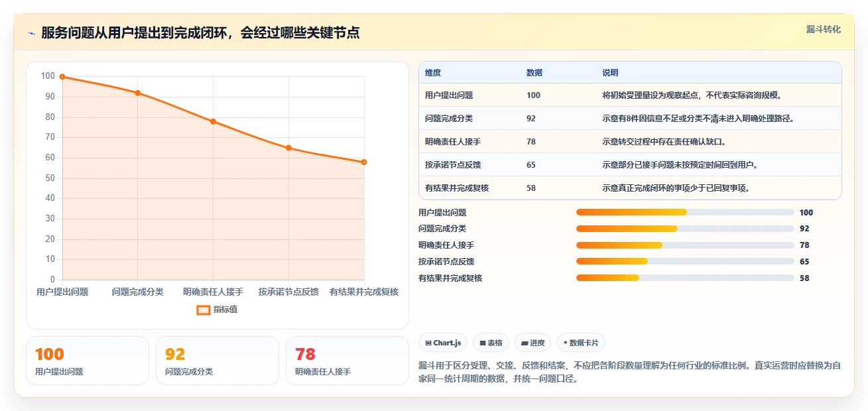Image resolution: width=868 pixels, height=411 pixels.
Task: Click the chart point above 明确责任人接手 axis label
Action: [213, 121]
